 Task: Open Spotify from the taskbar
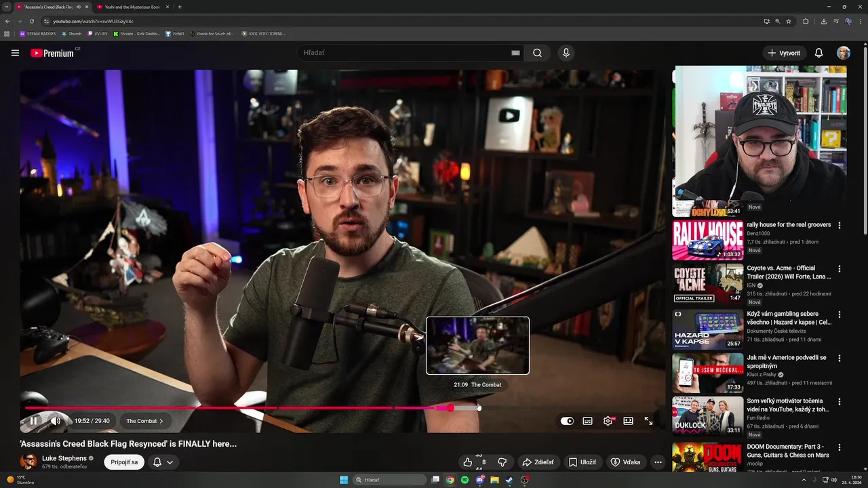coord(465,480)
